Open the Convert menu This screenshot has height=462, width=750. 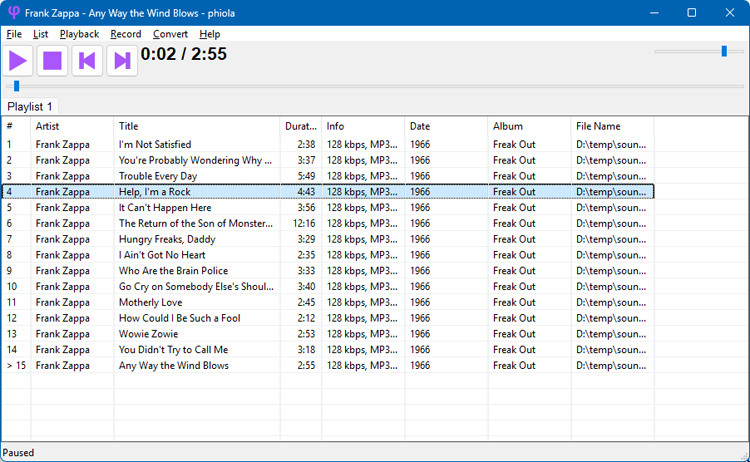[x=170, y=34]
